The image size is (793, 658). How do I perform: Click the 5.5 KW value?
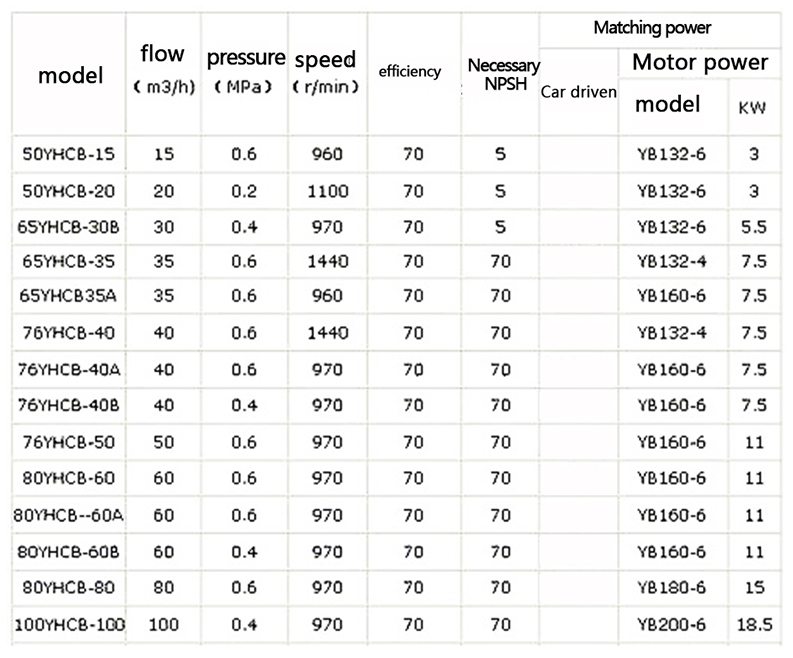754,226
